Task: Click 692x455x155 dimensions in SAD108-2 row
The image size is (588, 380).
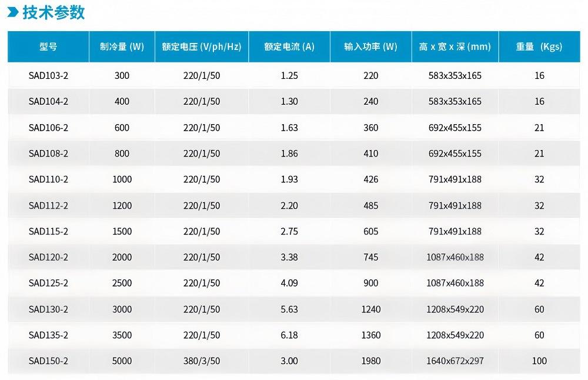Action: (455, 154)
